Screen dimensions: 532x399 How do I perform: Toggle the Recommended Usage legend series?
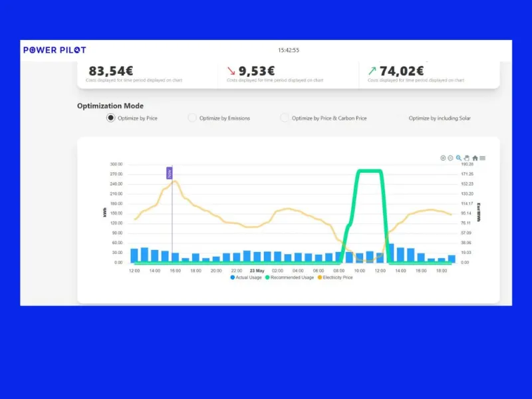(x=289, y=277)
